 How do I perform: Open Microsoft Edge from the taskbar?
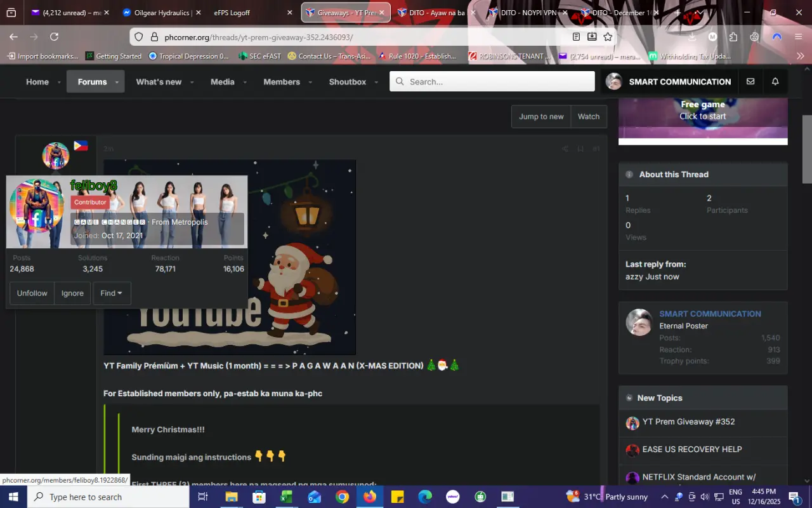[425, 497]
